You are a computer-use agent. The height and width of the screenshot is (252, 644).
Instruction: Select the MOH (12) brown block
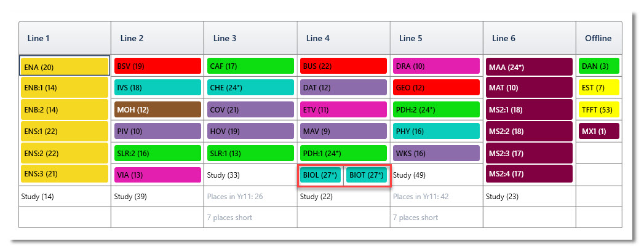pyautogui.click(x=157, y=109)
